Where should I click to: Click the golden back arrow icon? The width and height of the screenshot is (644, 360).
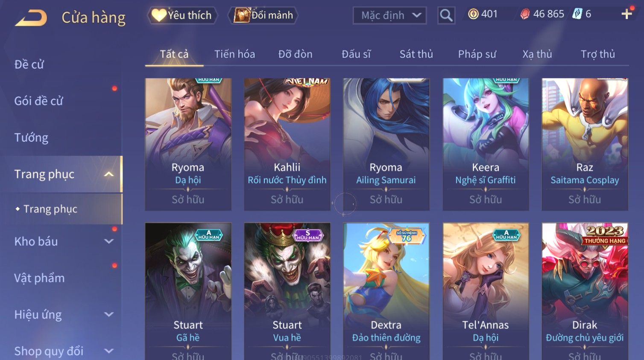[x=31, y=18]
